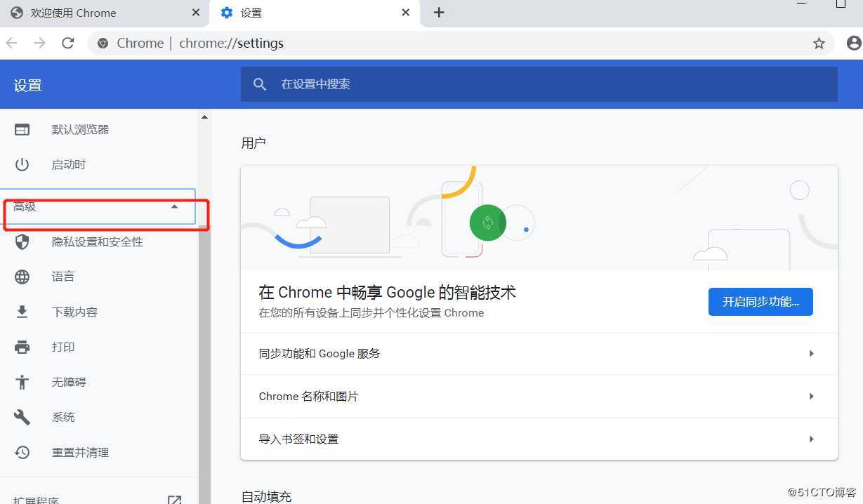Click 在 Chrome 中畅享 Google 的智能技术 heading
Image resolution: width=863 pixels, height=504 pixels.
pyautogui.click(x=388, y=292)
